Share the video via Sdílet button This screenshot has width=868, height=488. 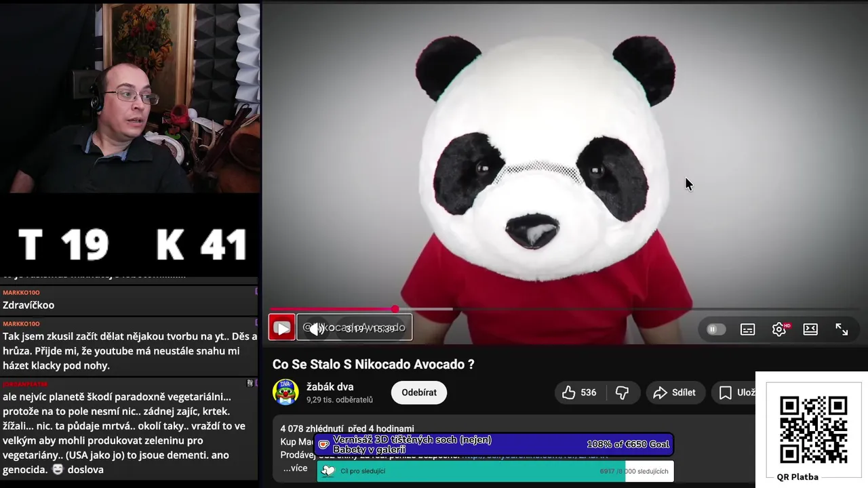click(675, 392)
